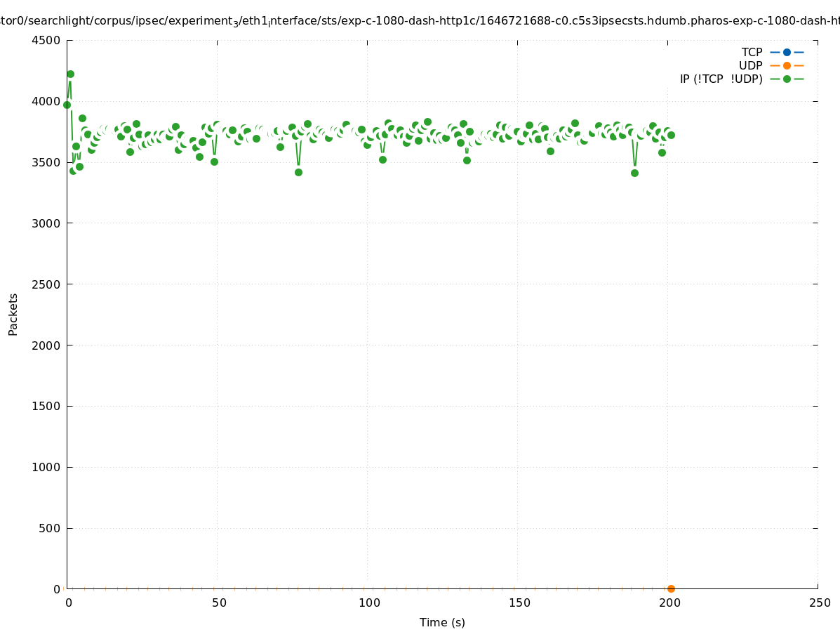Screen dimensions: 840x632
Task: Click the blue TCP legend marker
Action: point(787,52)
